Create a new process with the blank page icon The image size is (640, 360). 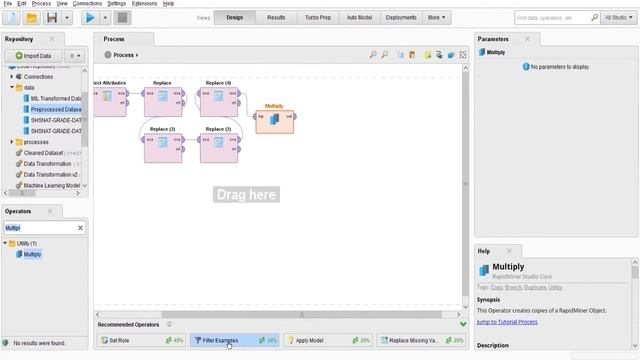12,18
